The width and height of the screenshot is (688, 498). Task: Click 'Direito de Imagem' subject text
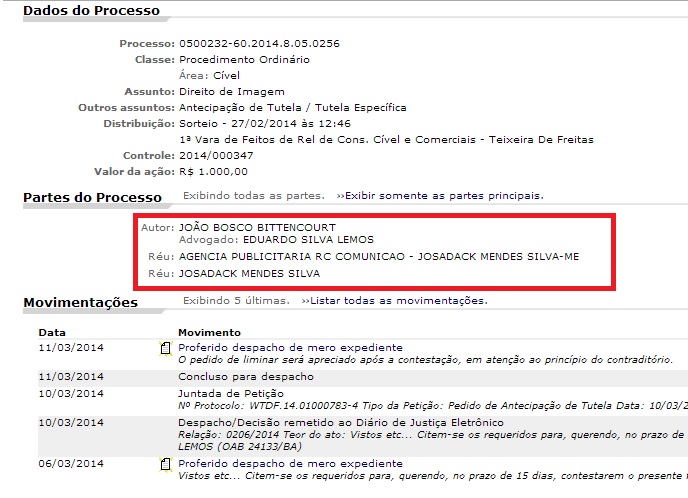[232, 91]
